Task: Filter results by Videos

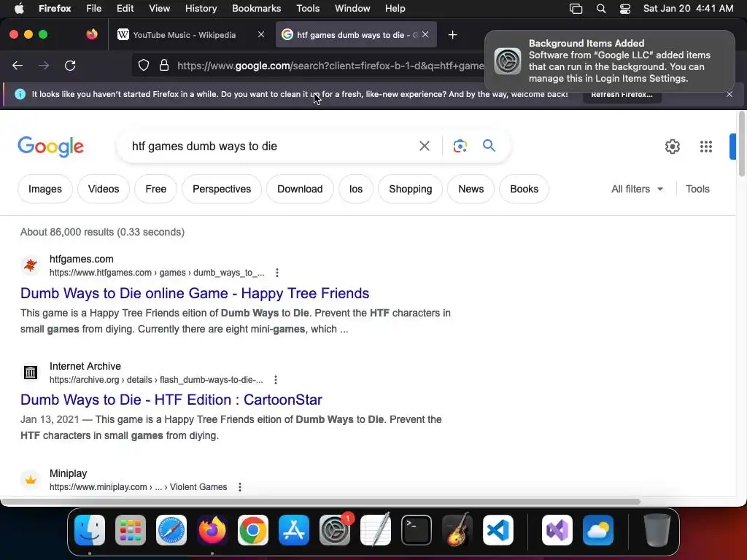Action: [x=104, y=189]
